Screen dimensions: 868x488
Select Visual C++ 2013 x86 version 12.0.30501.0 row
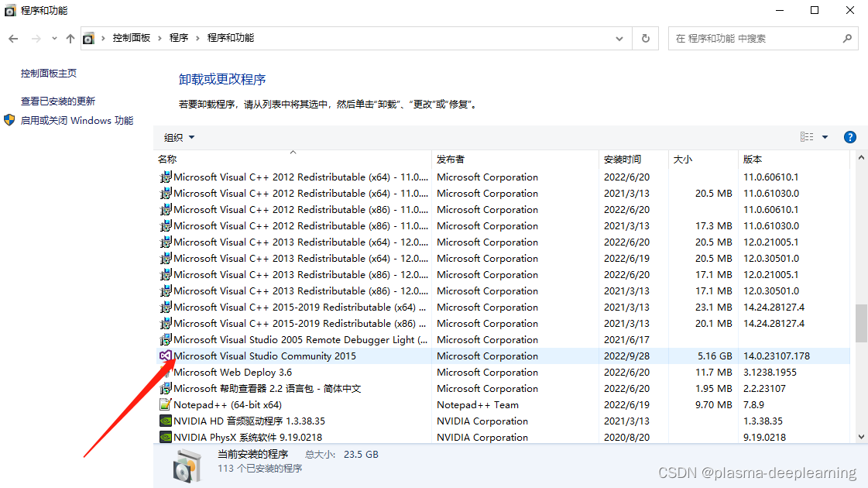502,290
